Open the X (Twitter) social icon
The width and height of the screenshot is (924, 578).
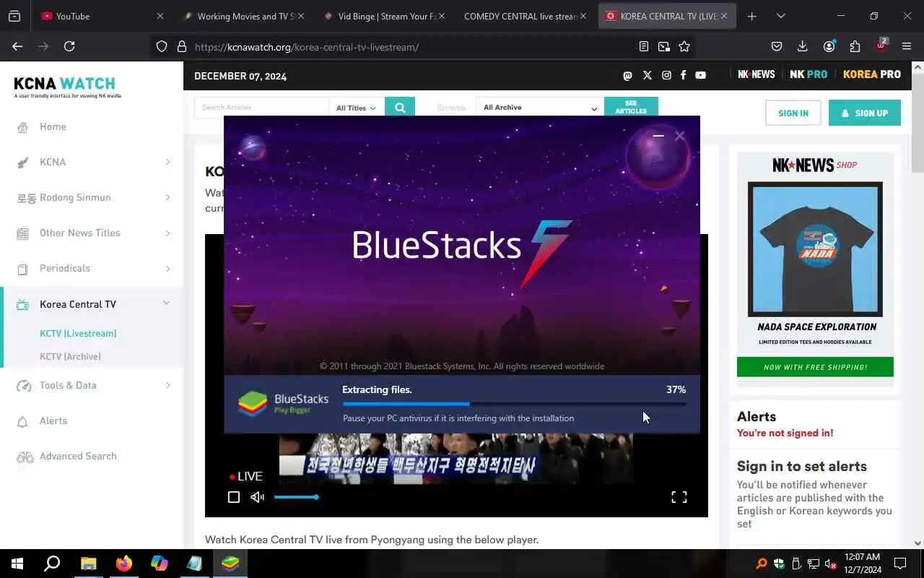tap(647, 75)
